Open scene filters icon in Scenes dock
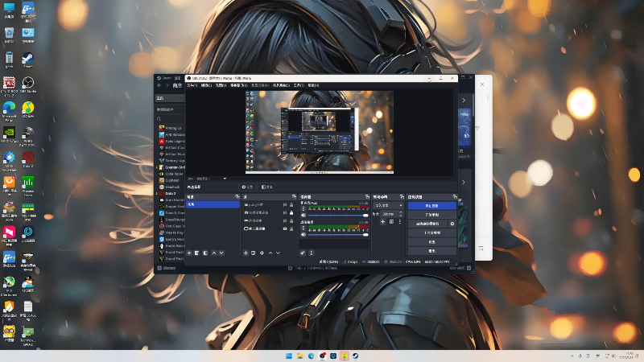This screenshot has width=644, height=362. click(x=205, y=253)
